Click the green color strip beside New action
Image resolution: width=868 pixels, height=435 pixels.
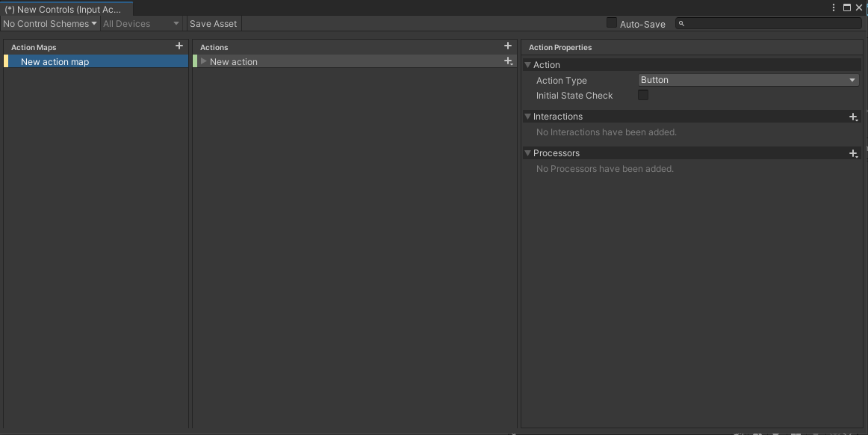(196, 62)
